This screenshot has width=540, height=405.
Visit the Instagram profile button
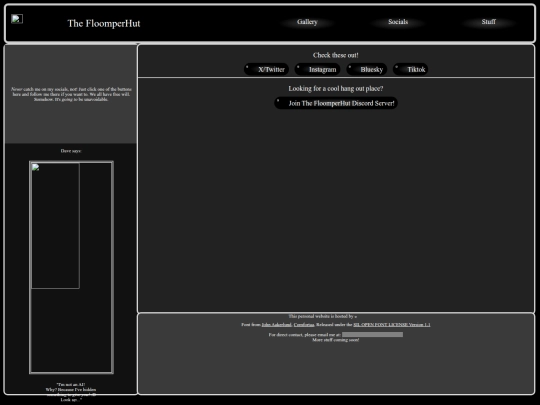coord(317,69)
